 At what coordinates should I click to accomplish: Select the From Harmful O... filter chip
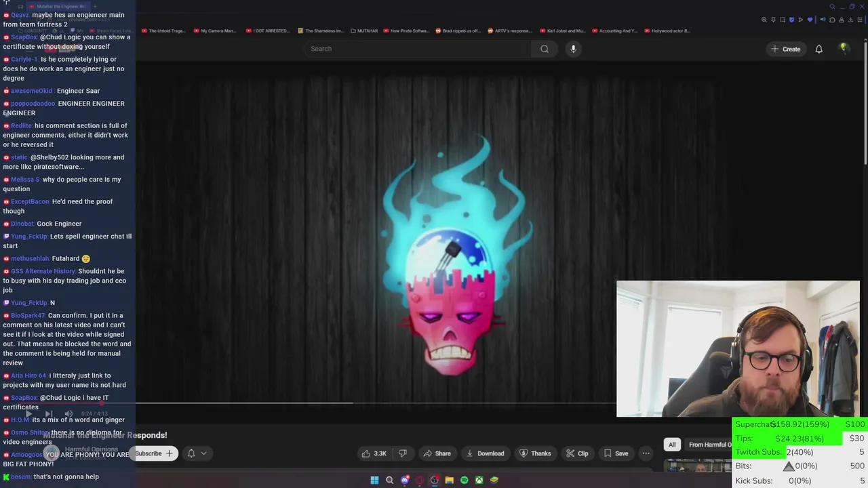(x=709, y=445)
